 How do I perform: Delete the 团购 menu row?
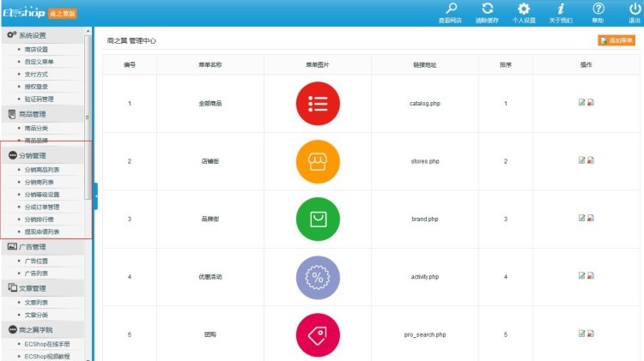[591, 334]
